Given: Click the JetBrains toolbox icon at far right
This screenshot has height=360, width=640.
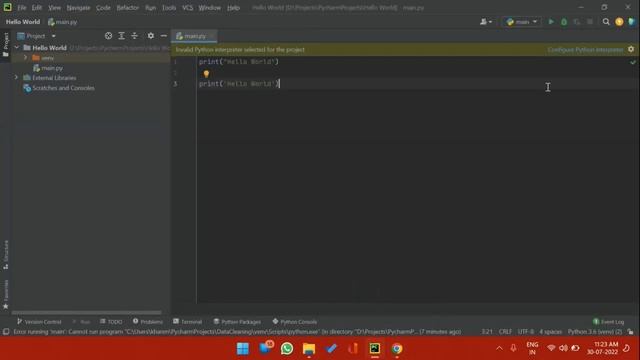Looking at the screenshot, I should coord(632,22).
